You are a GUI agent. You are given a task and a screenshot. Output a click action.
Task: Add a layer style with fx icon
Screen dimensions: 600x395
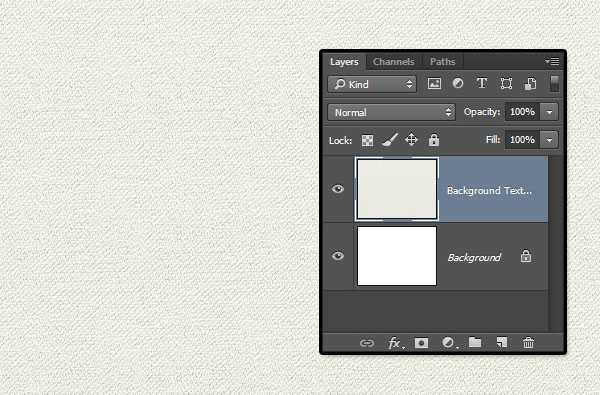[x=395, y=343]
